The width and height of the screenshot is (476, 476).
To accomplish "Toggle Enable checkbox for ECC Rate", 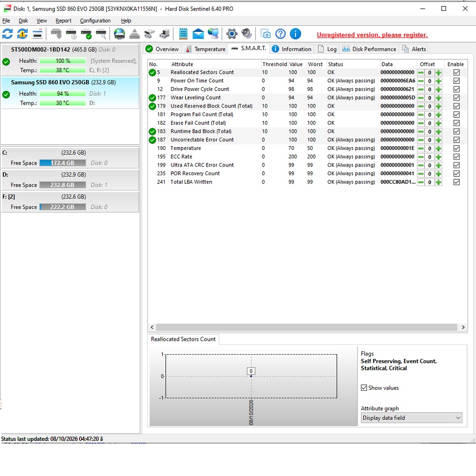I will (456, 157).
